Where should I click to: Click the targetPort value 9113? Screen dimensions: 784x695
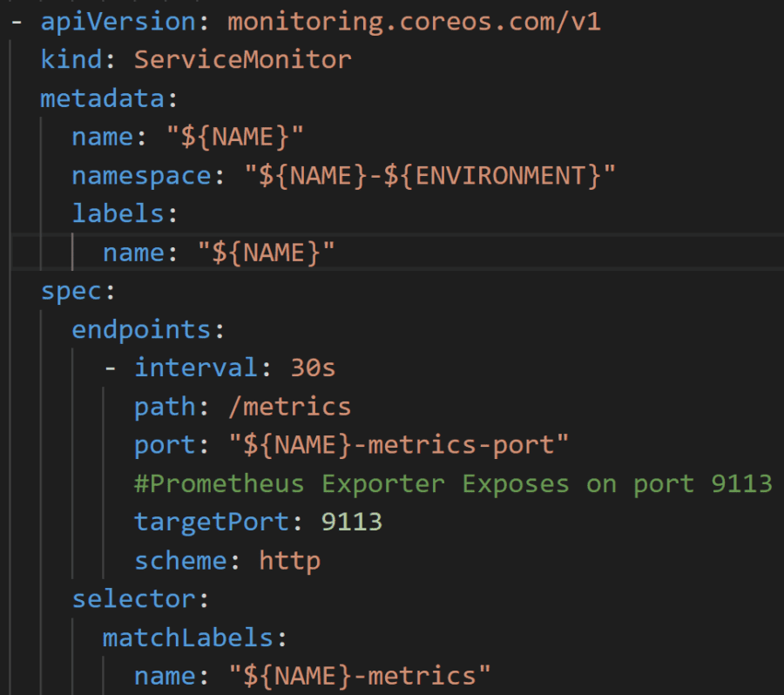click(352, 523)
